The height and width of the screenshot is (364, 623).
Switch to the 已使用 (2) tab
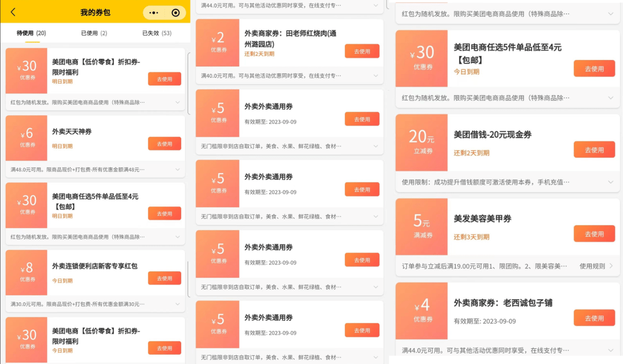94,33
